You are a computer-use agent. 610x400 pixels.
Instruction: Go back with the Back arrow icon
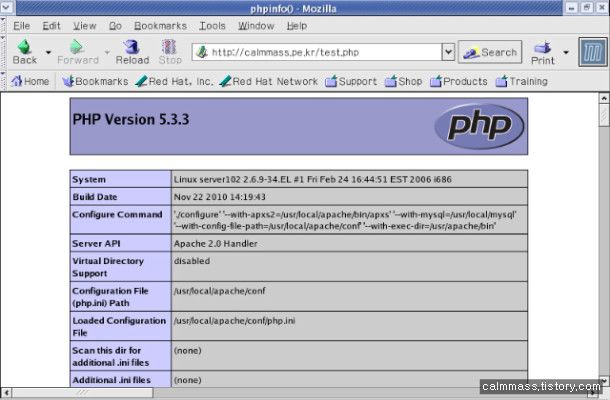tap(25, 47)
